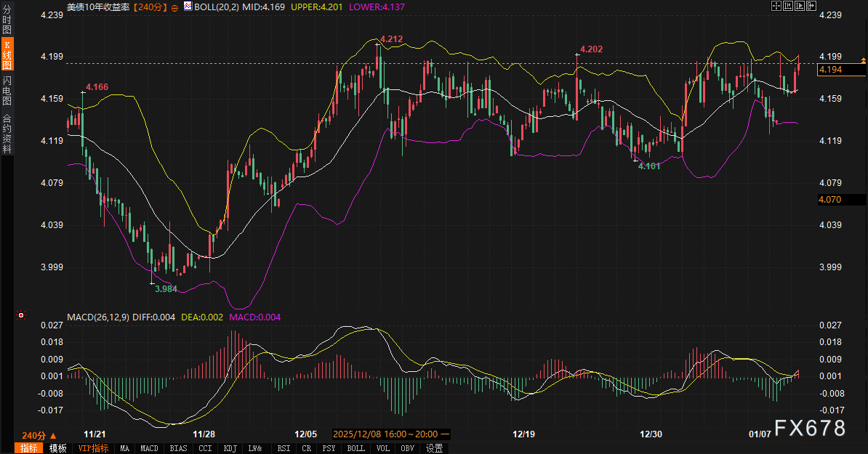Switch to the 模板 tab
This screenshot has height=454, width=868.
click(x=57, y=448)
